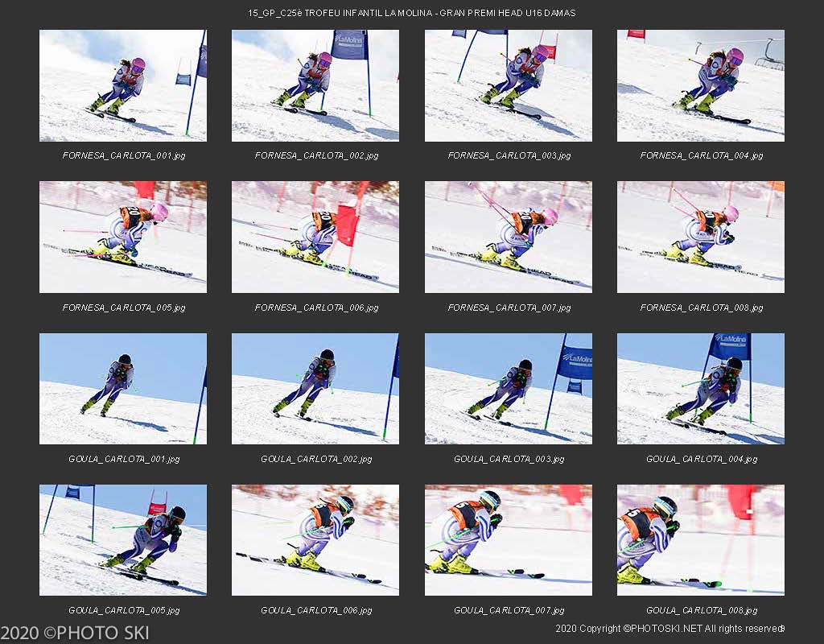This screenshot has width=824, height=644.
Task: Open thumbnail GOULA_CARLOTA_007.jpg
Action: click(509, 540)
